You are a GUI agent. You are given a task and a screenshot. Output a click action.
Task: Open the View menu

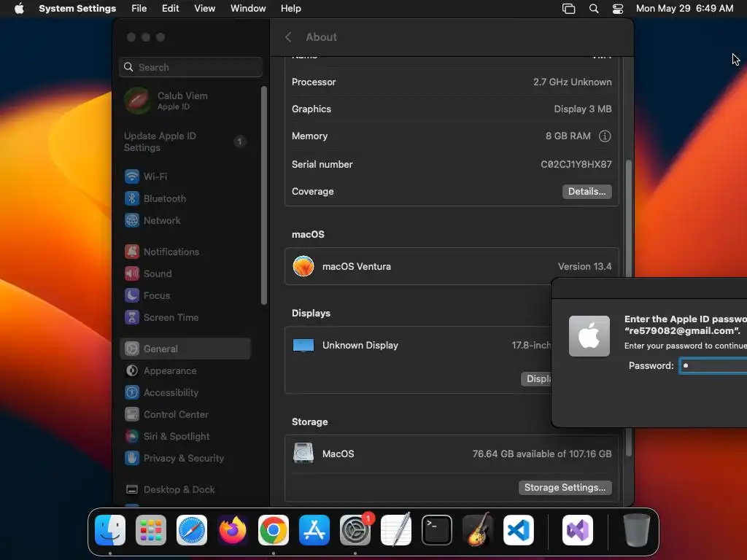[205, 9]
